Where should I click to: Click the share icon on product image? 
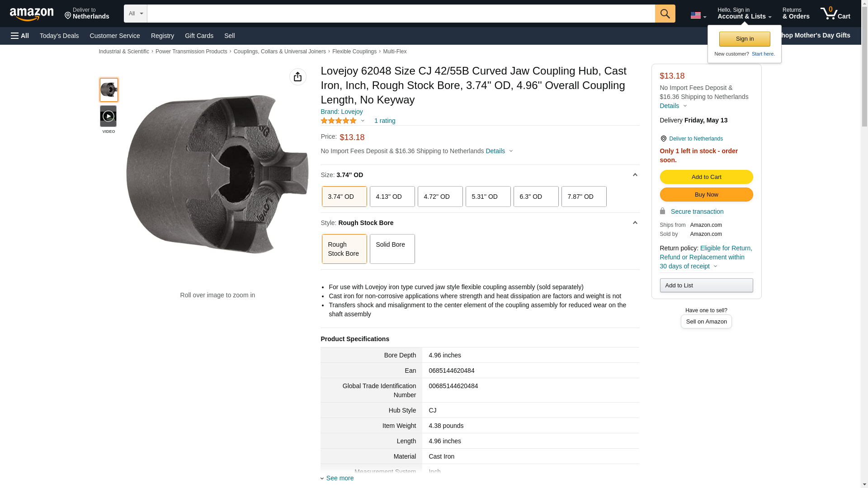tap(297, 77)
